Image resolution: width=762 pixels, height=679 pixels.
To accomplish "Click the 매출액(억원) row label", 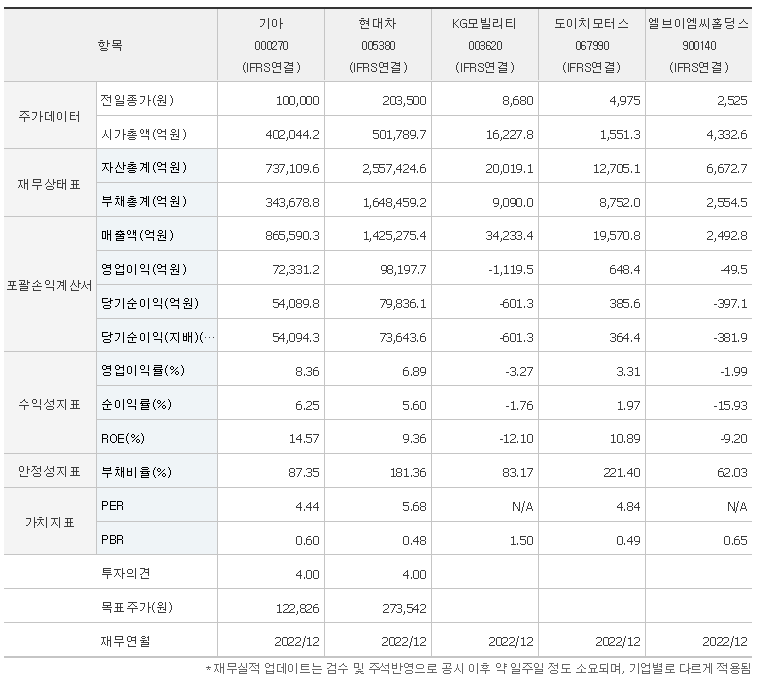I will pos(138,235).
